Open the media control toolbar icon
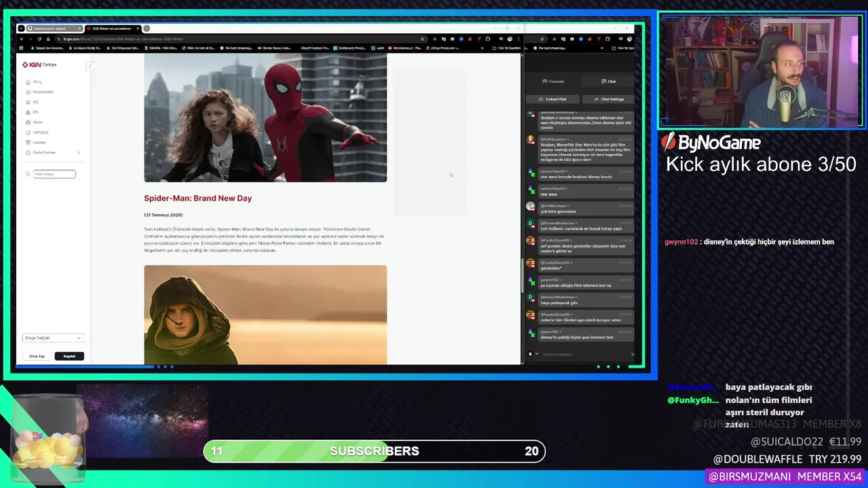The width and height of the screenshot is (868, 488). 501,39
